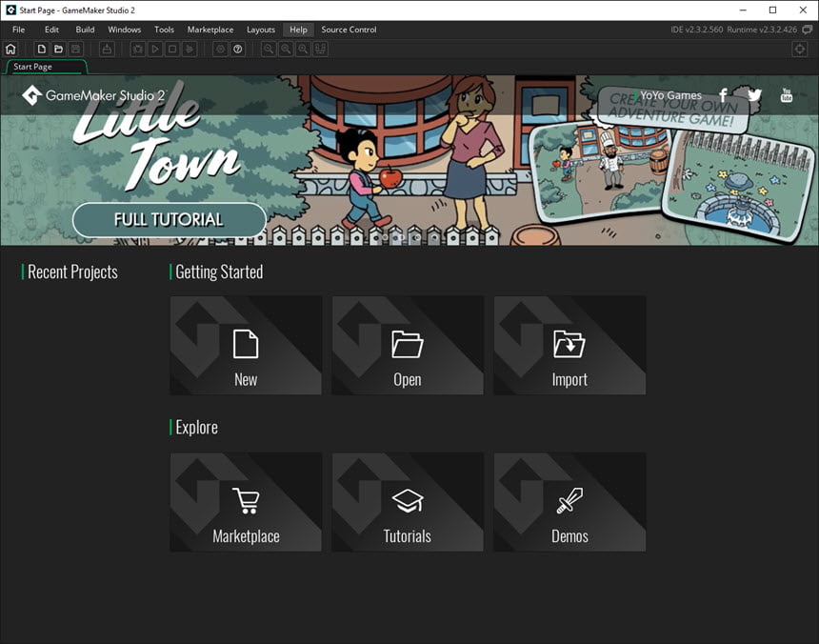Click the fountain scene preview thumbnail in banner
This screenshot has height=644, width=819.
tap(737, 186)
